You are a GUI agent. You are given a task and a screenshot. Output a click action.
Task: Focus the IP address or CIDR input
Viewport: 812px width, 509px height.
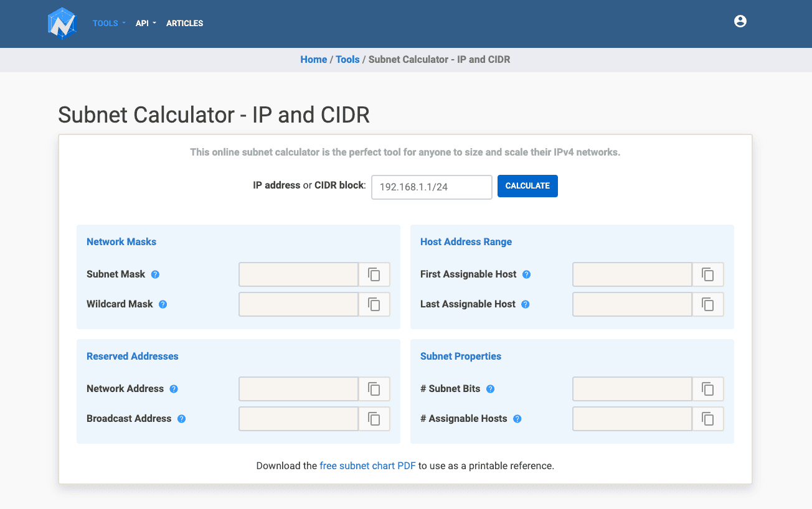tap(432, 187)
